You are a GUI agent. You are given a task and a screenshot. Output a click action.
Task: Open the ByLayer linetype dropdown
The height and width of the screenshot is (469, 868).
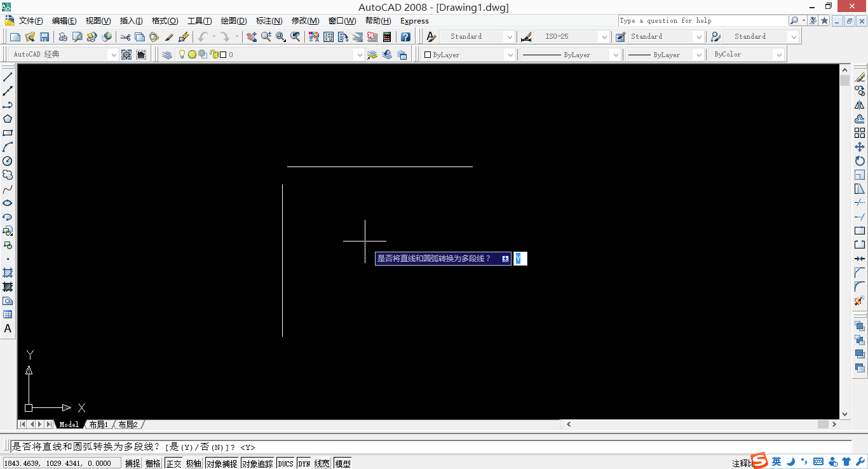pyautogui.click(x=615, y=55)
